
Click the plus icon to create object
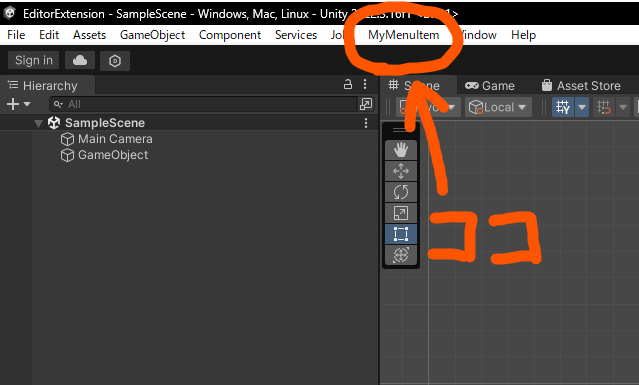click(13, 104)
